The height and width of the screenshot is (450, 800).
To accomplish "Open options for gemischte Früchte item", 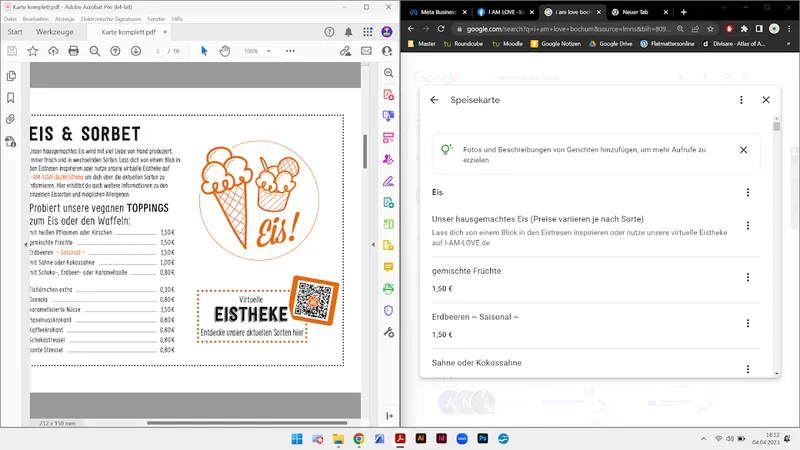I will (747, 277).
